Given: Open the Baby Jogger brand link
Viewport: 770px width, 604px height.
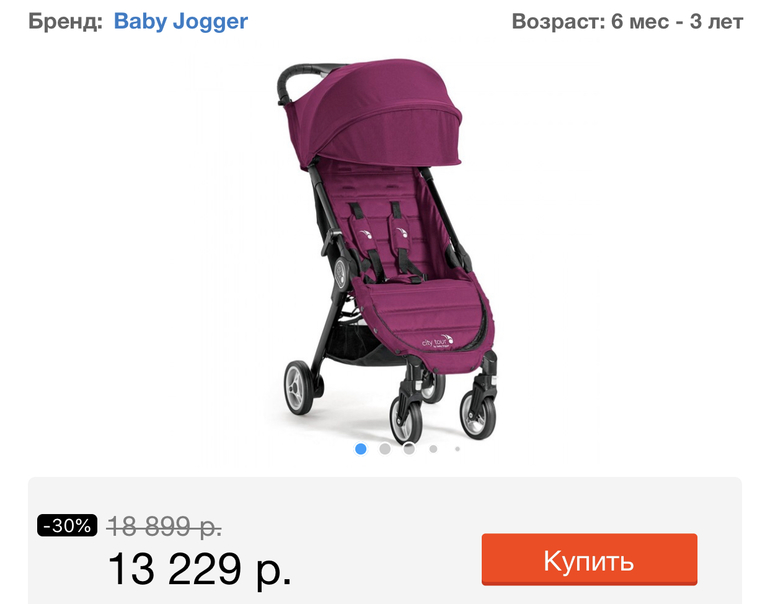Looking at the screenshot, I should pos(181,22).
